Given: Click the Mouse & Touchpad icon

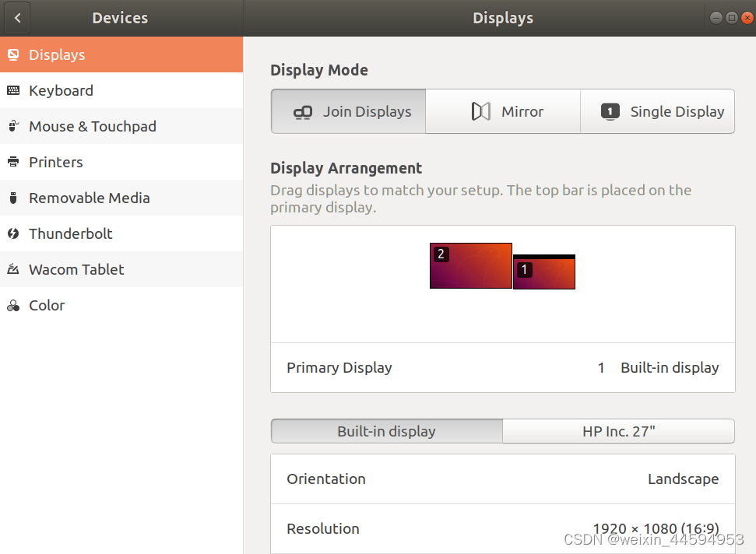Looking at the screenshot, I should point(13,126).
